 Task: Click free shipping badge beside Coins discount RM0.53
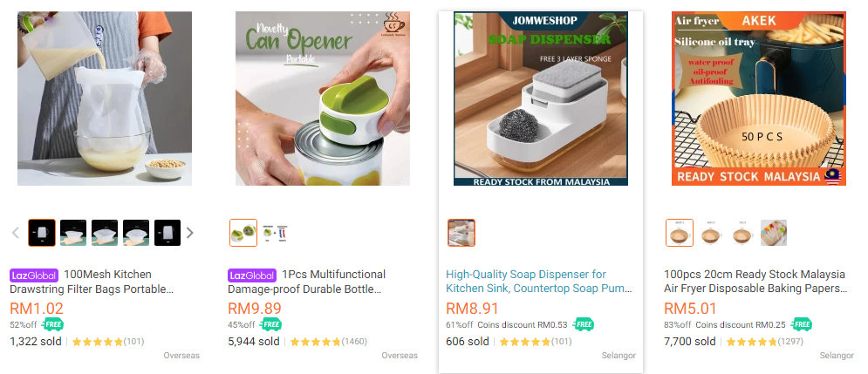click(583, 324)
